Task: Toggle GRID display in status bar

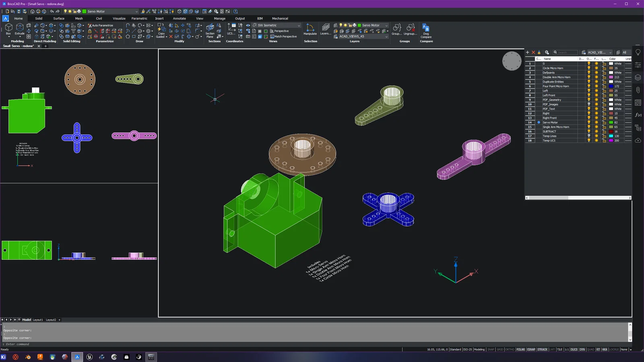Action: pos(500,350)
